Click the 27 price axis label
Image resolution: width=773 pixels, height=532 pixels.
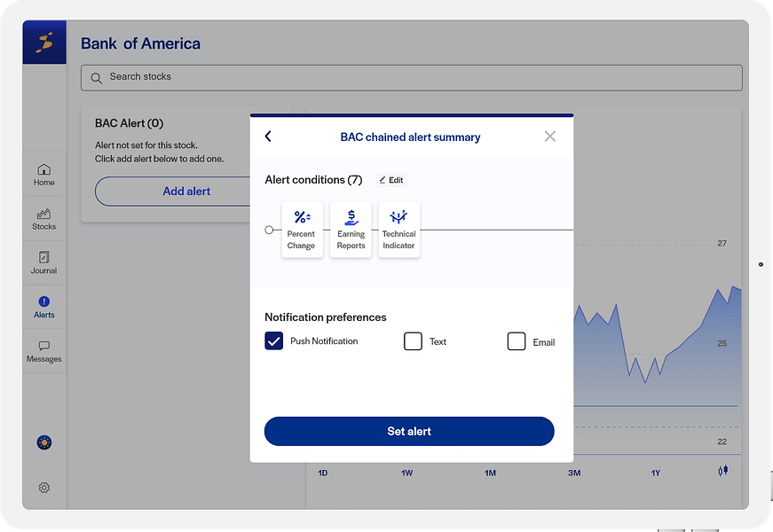pos(722,243)
